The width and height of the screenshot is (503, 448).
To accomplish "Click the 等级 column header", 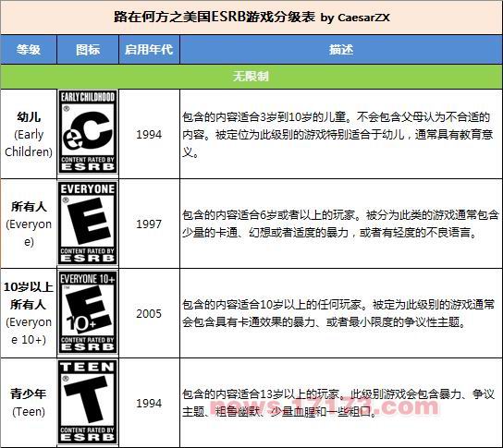I will [29, 50].
